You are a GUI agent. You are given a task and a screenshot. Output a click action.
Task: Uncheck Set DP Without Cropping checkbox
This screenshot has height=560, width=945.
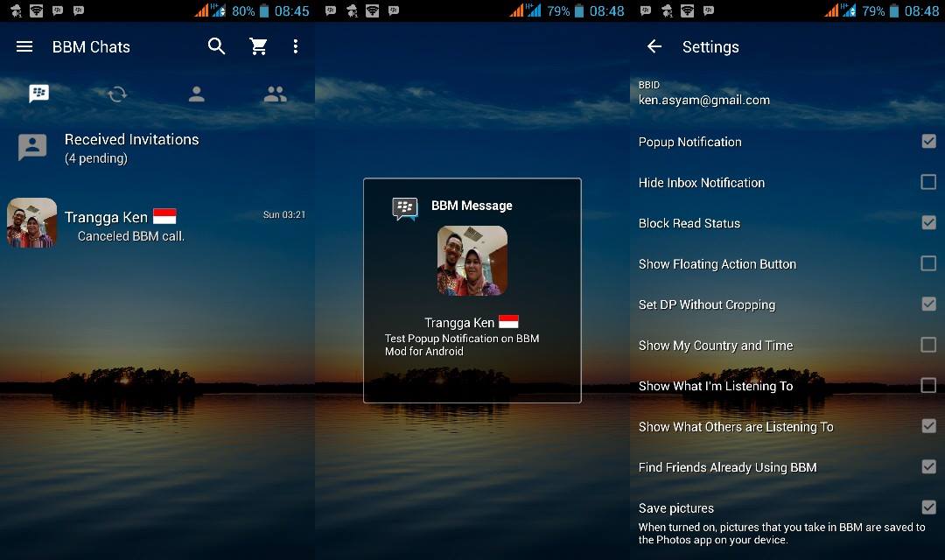[928, 304]
